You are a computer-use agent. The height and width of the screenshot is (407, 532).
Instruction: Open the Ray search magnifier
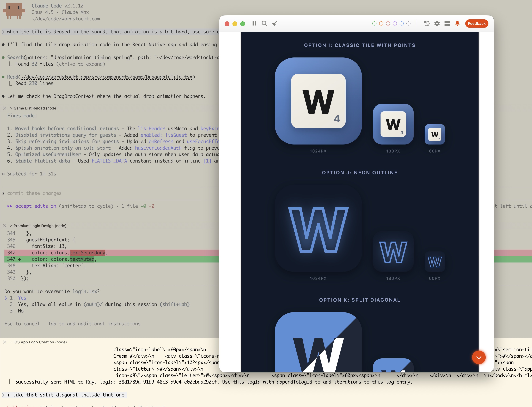coord(264,23)
